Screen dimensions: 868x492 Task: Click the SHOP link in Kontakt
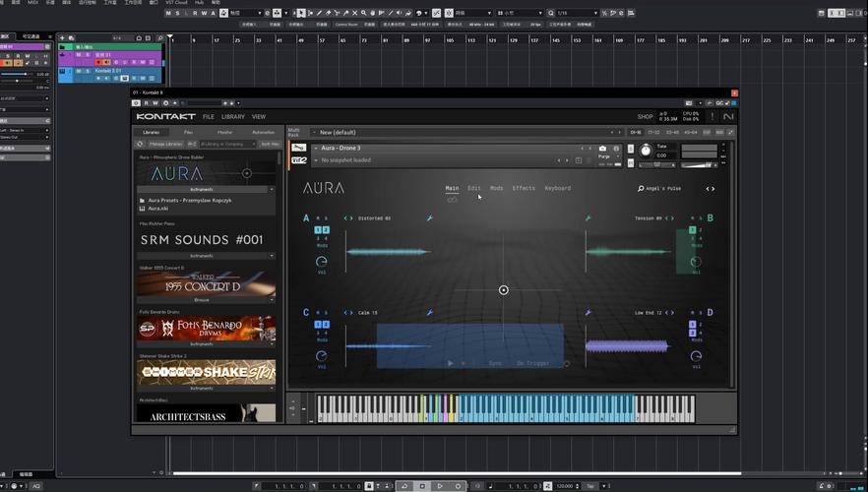tap(645, 117)
